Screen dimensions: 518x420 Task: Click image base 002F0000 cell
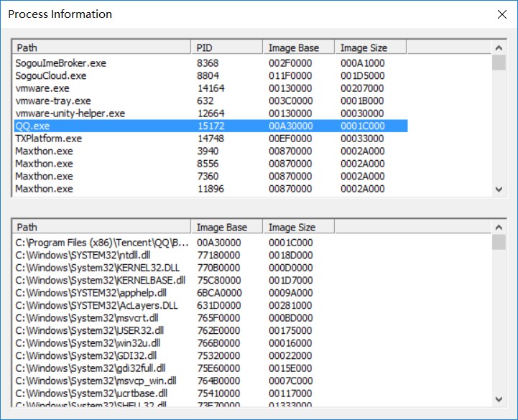290,63
